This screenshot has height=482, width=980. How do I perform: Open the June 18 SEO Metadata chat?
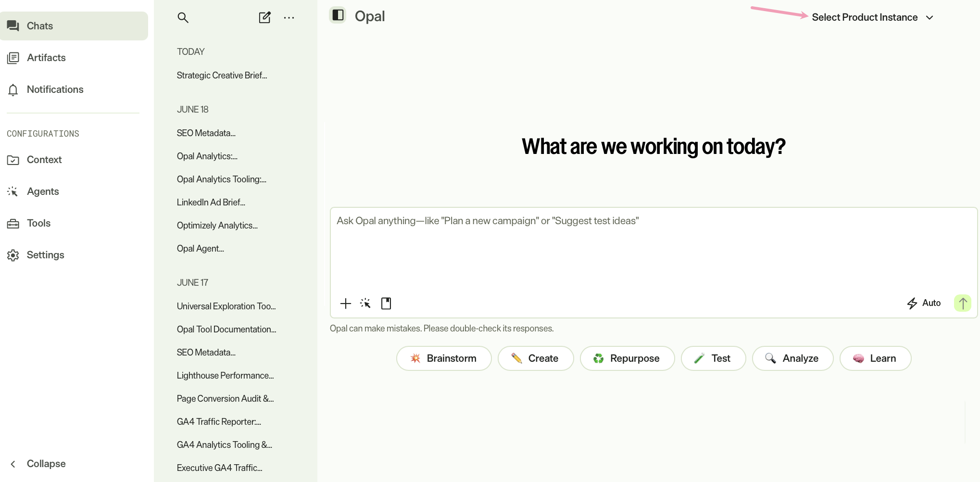click(x=206, y=133)
